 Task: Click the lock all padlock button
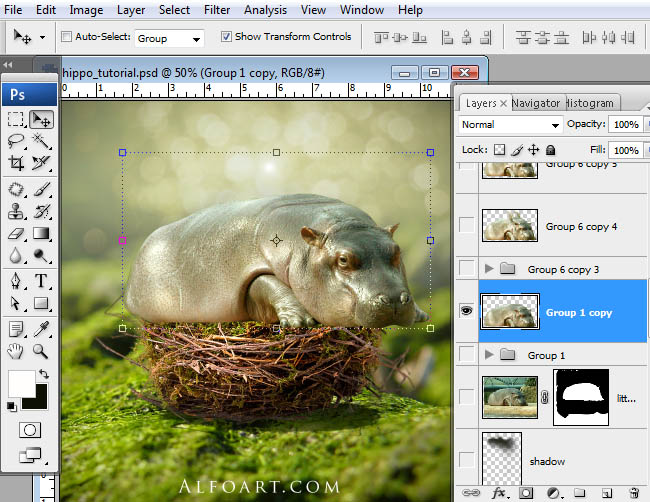pos(552,149)
